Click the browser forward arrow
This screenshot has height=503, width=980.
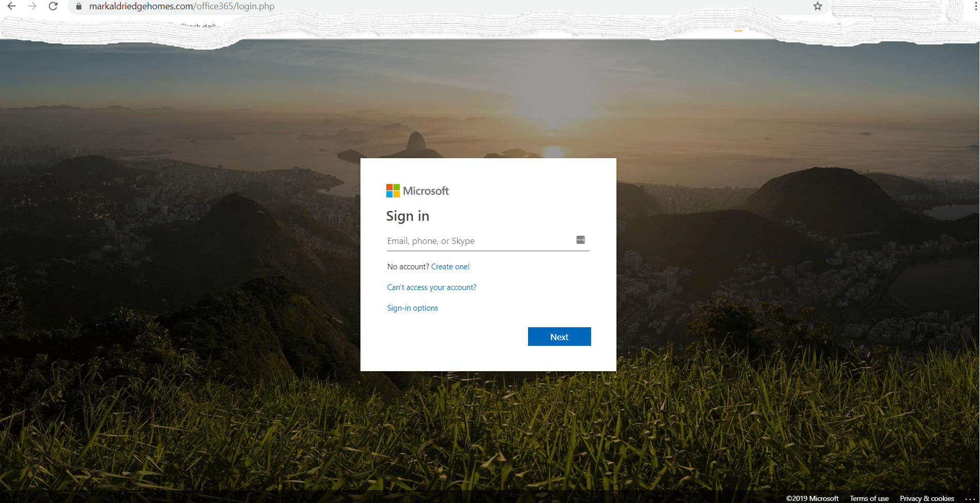(32, 6)
